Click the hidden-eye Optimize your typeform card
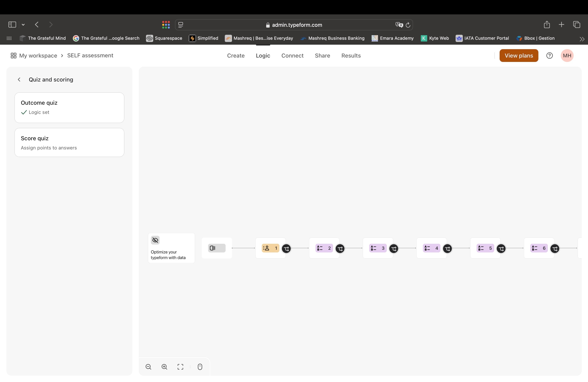588x382 pixels. 171,248
